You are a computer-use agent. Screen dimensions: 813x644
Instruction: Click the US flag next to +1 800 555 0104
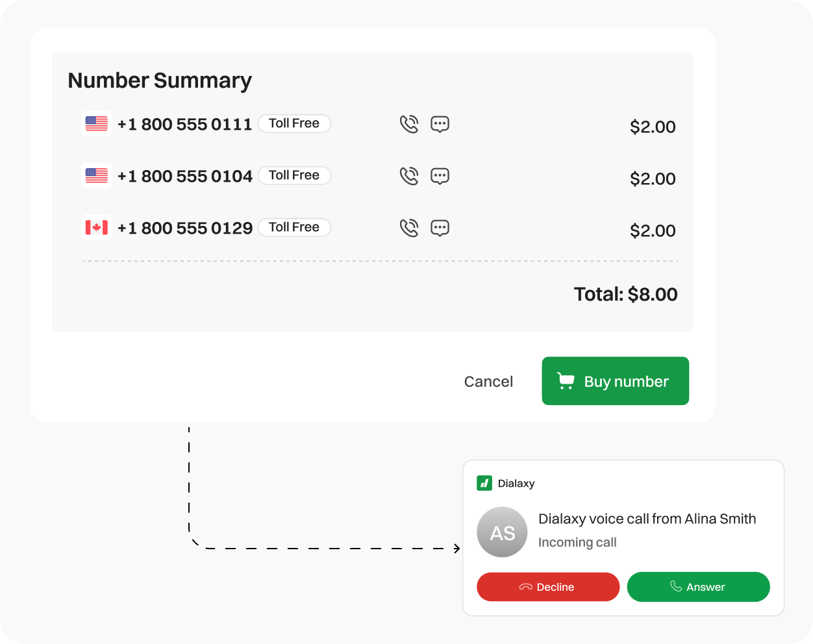pyautogui.click(x=96, y=175)
